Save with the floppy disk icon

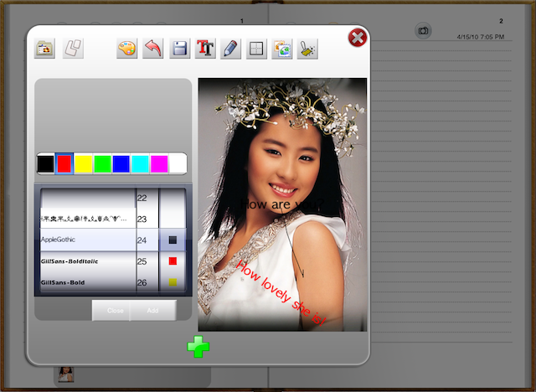(179, 49)
